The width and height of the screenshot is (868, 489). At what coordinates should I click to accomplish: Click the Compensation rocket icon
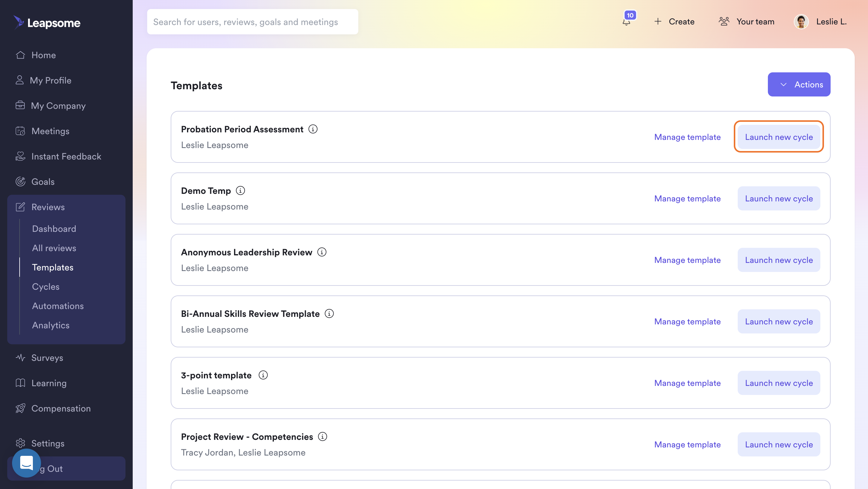[x=20, y=408]
